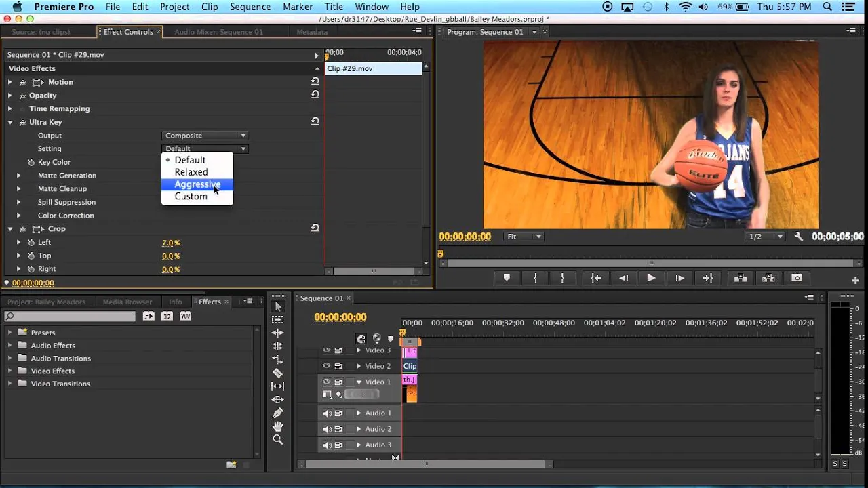Toggle animation stopwatch for Key Color
Screen dimensions: 868x488
pos(31,162)
